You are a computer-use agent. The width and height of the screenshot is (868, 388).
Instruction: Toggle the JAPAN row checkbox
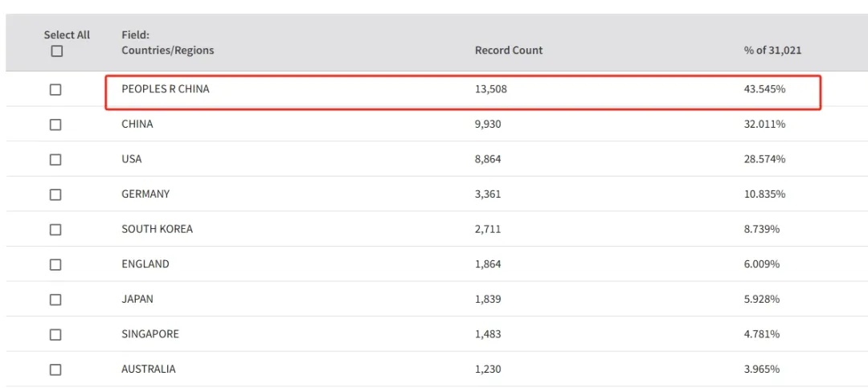(x=55, y=299)
